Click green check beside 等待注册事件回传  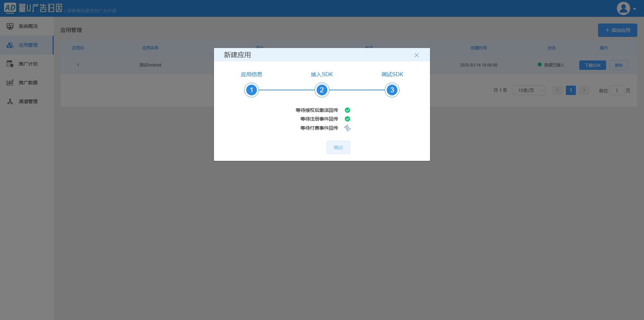tap(347, 119)
